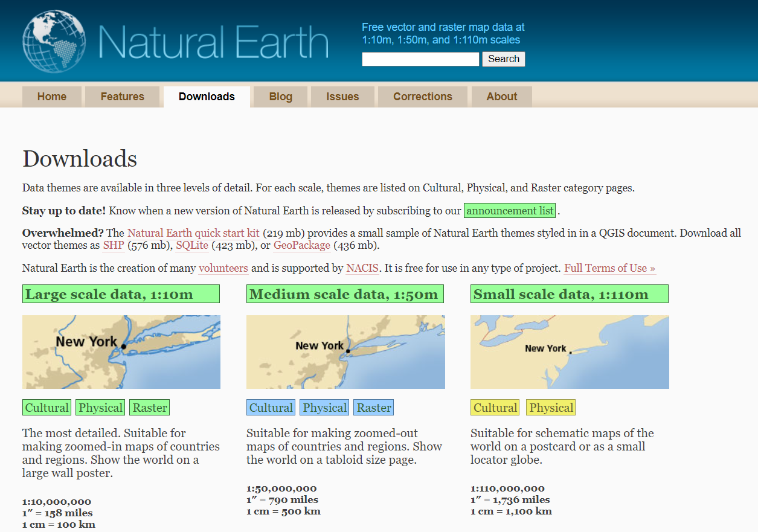Open blue Physical button under medium scale
This screenshot has width=758, height=532.
click(324, 408)
